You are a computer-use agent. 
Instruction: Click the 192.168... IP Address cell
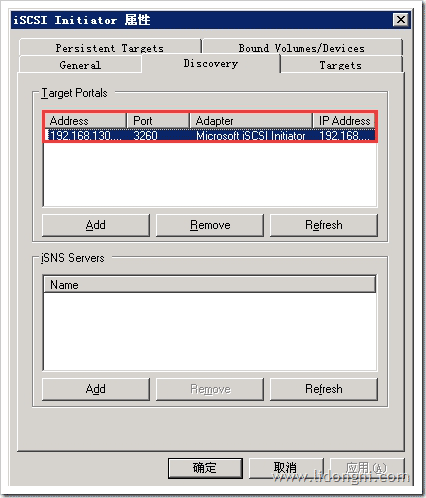pyautogui.click(x=344, y=136)
